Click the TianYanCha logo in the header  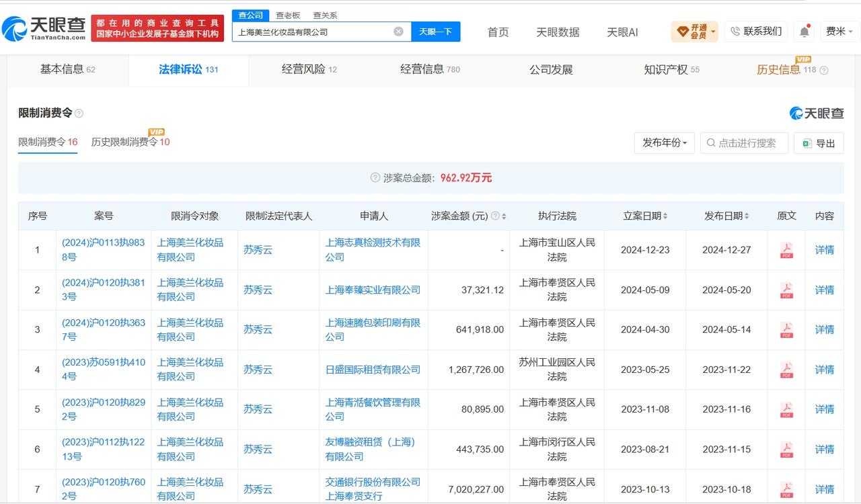click(44, 28)
